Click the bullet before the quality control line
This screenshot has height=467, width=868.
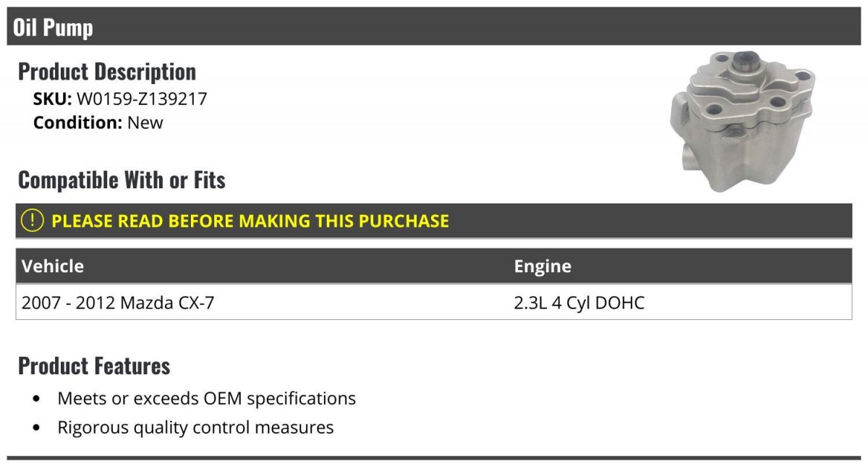click(x=37, y=428)
